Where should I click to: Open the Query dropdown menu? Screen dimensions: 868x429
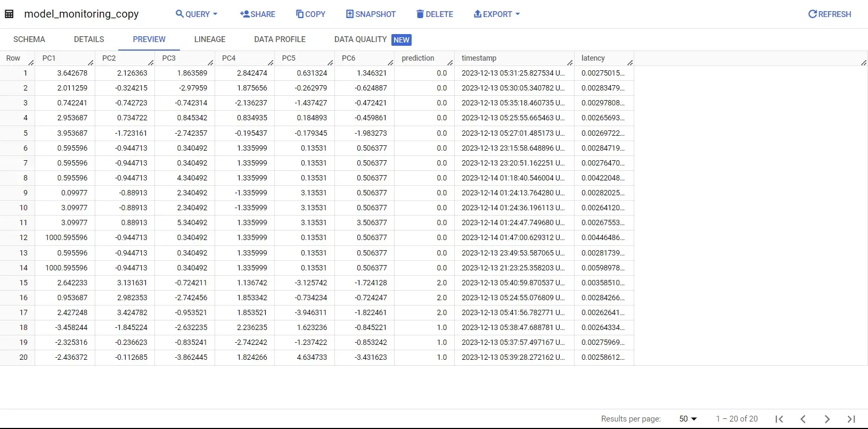(x=196, y=14)
